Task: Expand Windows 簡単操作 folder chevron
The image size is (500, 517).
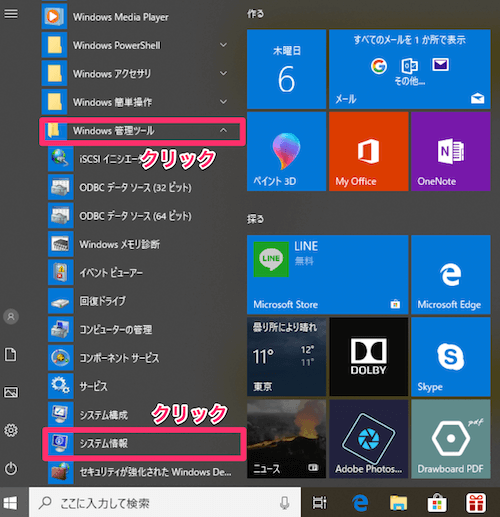Action: tap(223, 101)
